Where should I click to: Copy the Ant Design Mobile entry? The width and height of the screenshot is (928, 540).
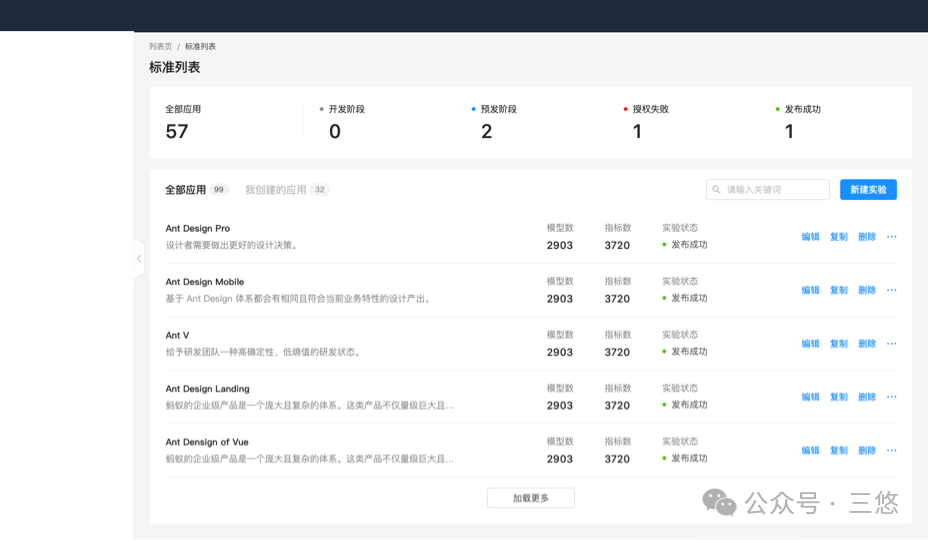(839, 290)
